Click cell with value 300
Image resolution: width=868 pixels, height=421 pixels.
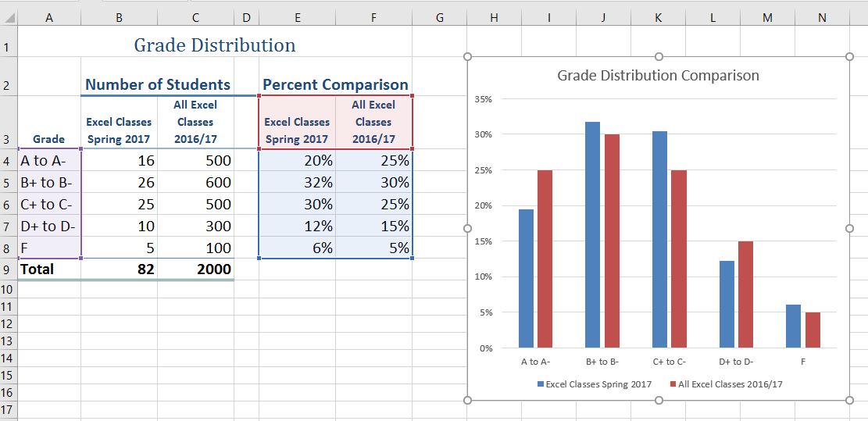[x=195, y=226]
